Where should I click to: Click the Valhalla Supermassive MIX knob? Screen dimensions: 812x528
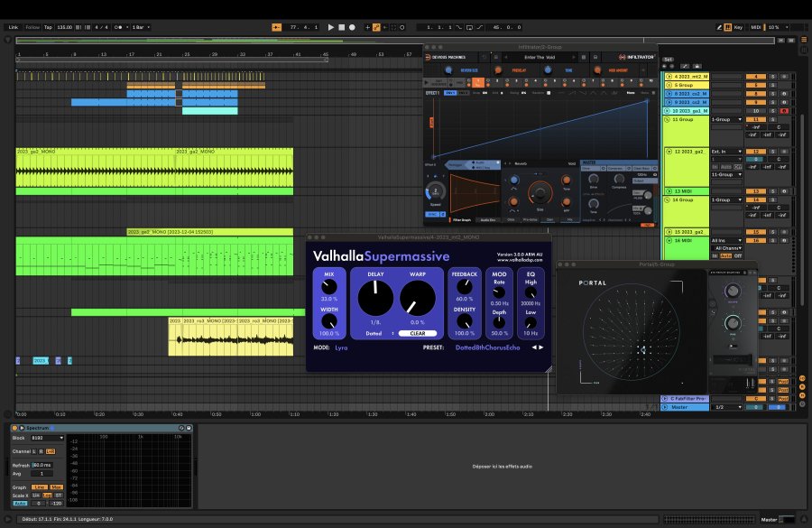pos(328,286)
